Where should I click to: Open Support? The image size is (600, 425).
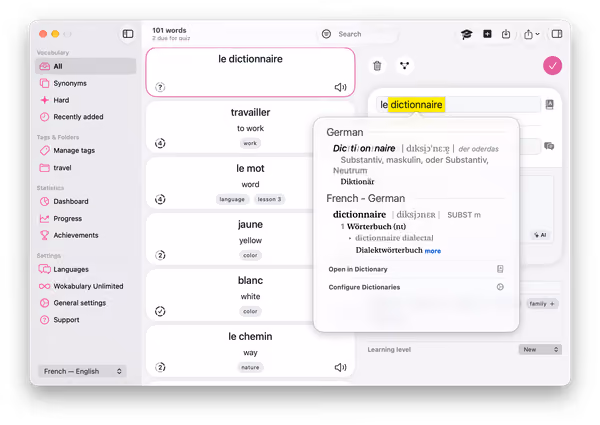[x=86, y=320]
